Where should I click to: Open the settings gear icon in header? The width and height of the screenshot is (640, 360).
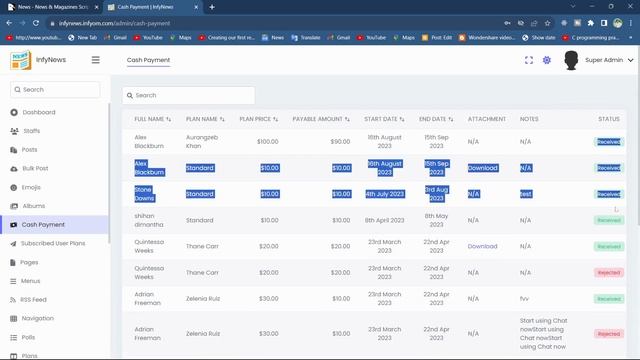547,60
